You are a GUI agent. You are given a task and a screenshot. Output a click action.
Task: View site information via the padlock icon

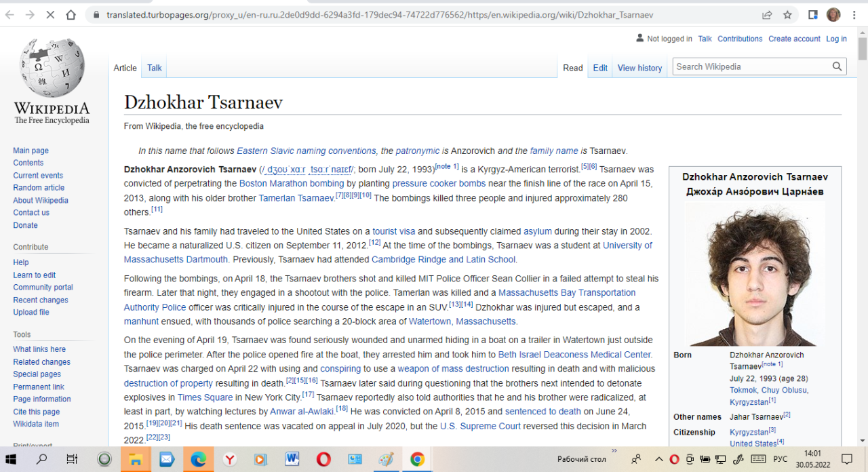(x=96, y=15)
